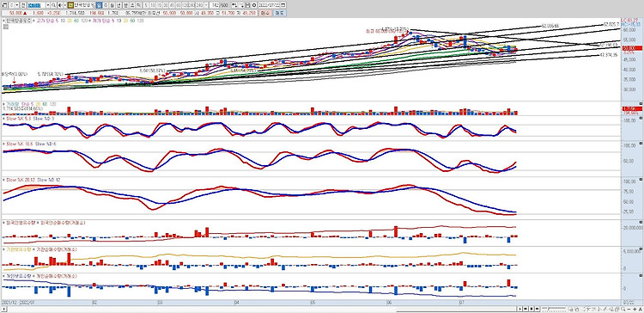Adjust the bottom zoom slider handle
Viewport: 644px width, 313px height.
pos(549,309)
